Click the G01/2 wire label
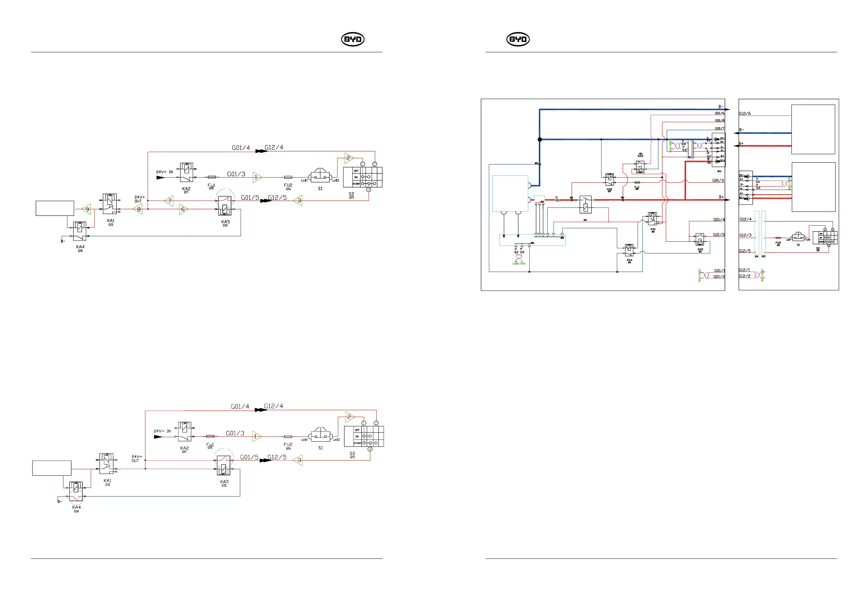Viewport: 868px width, 614px height. tap(719, 277)
